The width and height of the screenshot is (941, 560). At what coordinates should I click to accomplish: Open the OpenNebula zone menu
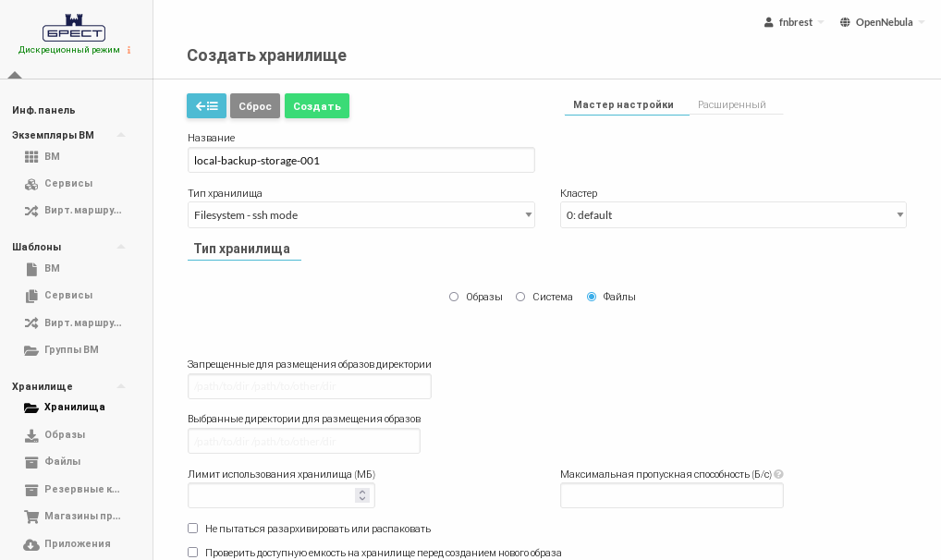tap(882, 22)
